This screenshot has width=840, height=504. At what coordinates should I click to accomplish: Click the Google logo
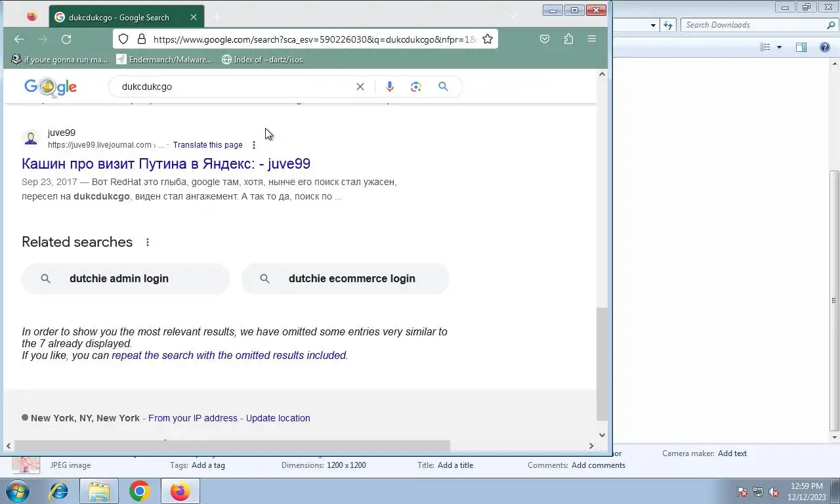coord(51,87)
